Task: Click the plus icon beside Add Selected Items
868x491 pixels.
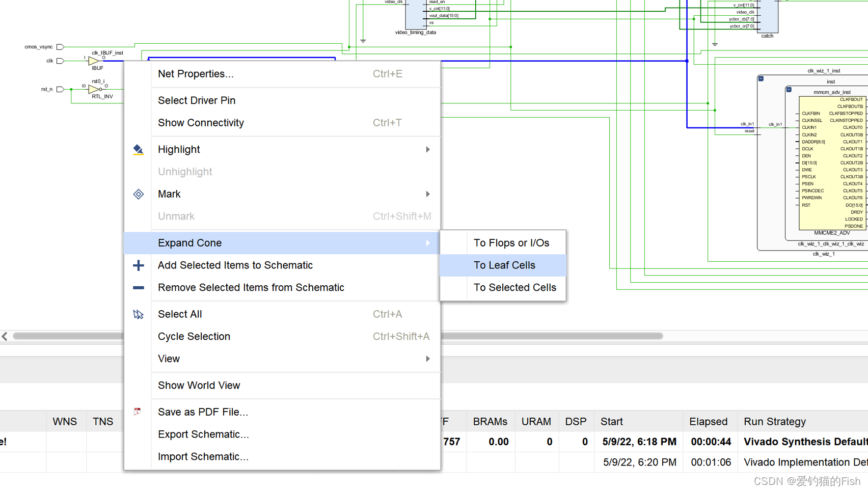Action: pyautogui.click(x=138, y=265)
